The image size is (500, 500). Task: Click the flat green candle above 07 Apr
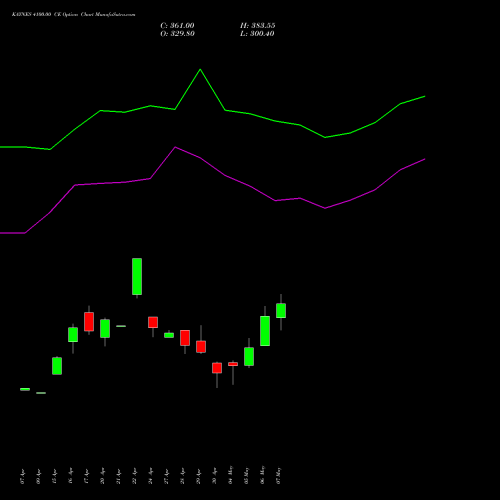(25, 389)
